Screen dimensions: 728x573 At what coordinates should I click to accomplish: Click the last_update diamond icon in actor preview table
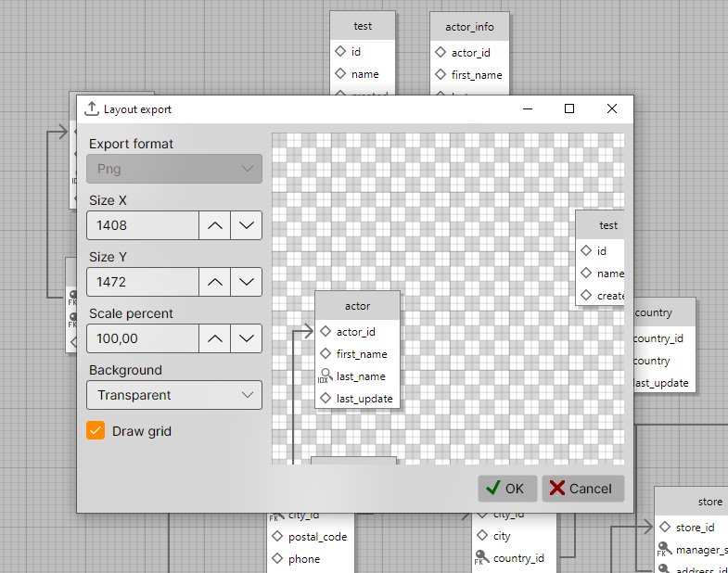pos(326,398)
